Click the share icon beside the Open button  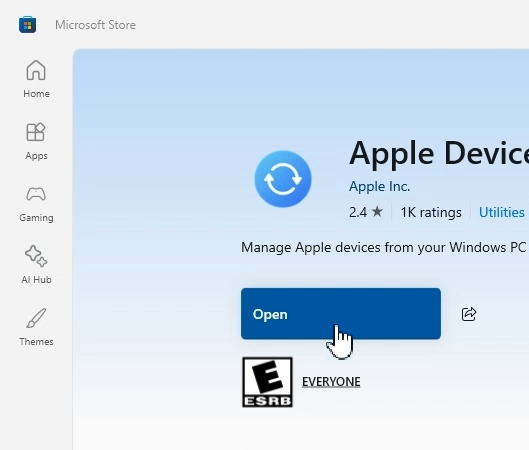469,314
